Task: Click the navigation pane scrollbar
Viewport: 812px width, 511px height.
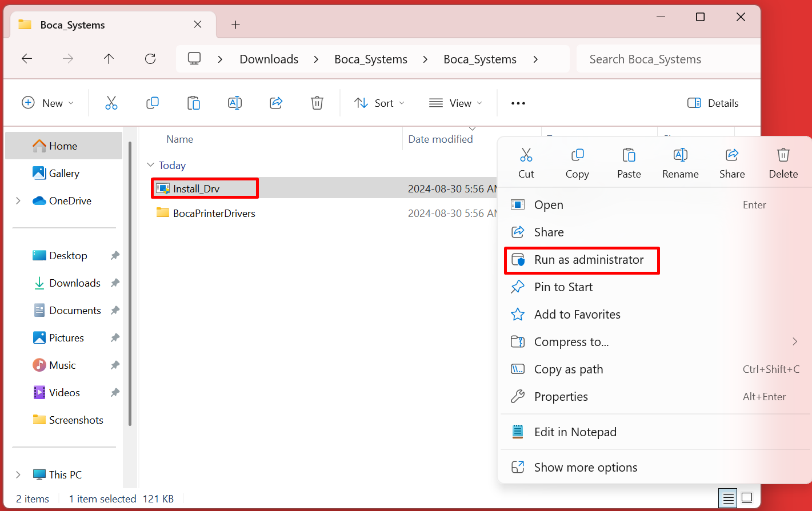Action: click(130, 284)
